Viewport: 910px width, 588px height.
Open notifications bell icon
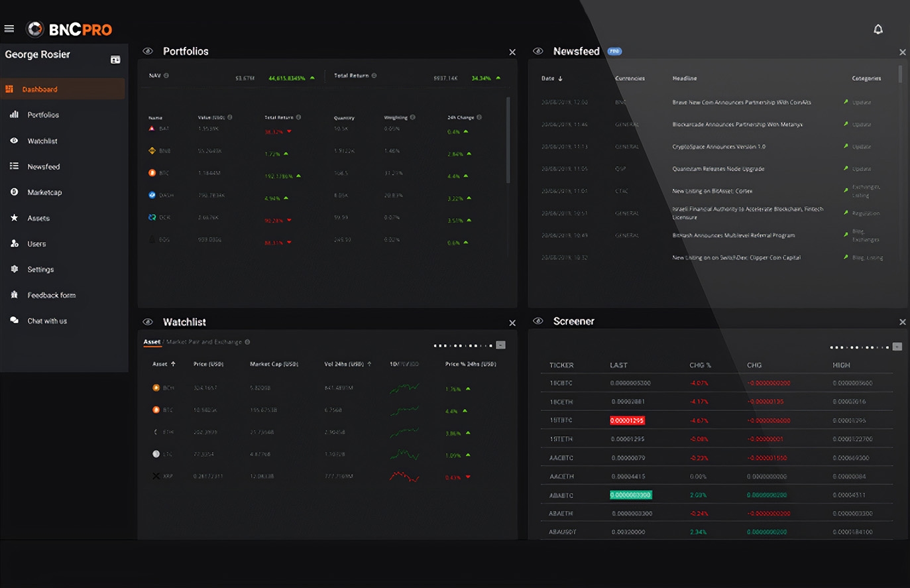[x=878, y=29]
